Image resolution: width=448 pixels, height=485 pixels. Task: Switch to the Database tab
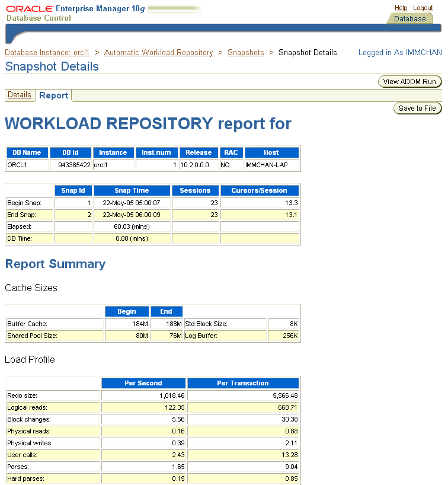tap(410, 19)
